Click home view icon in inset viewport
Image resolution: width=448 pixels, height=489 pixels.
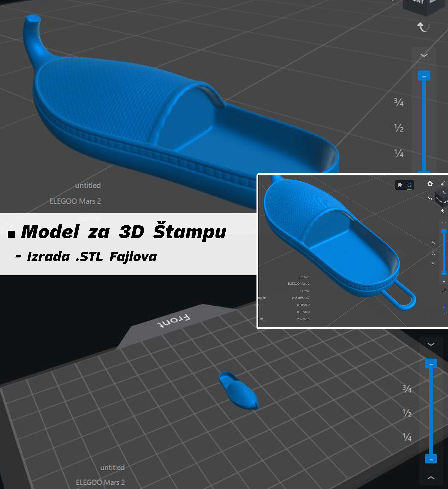click(430, 183)
